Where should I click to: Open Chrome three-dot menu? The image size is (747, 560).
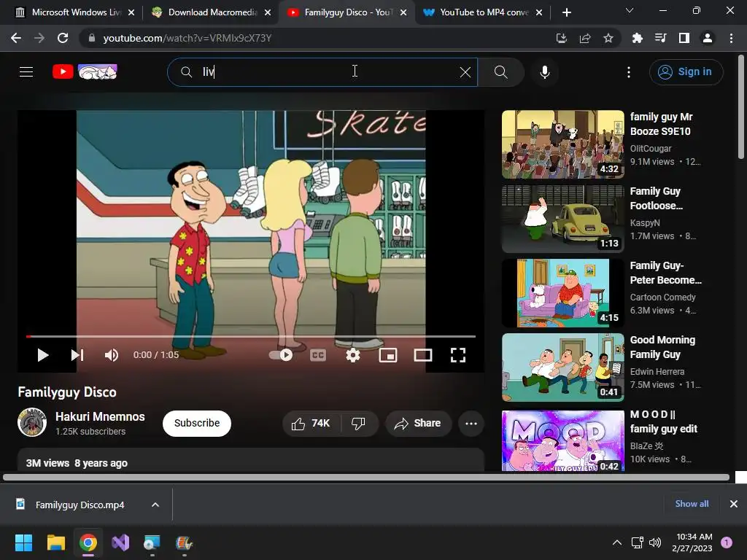(731, 38)
